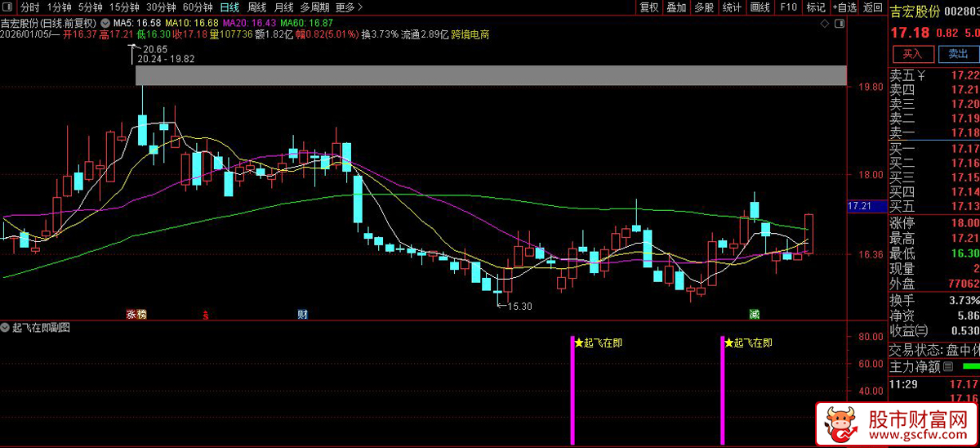Viewport: 980px width, 448px height.
Task: Click the 叠加 overlay button
Action: pyautogui.click(x=676, y=7)
